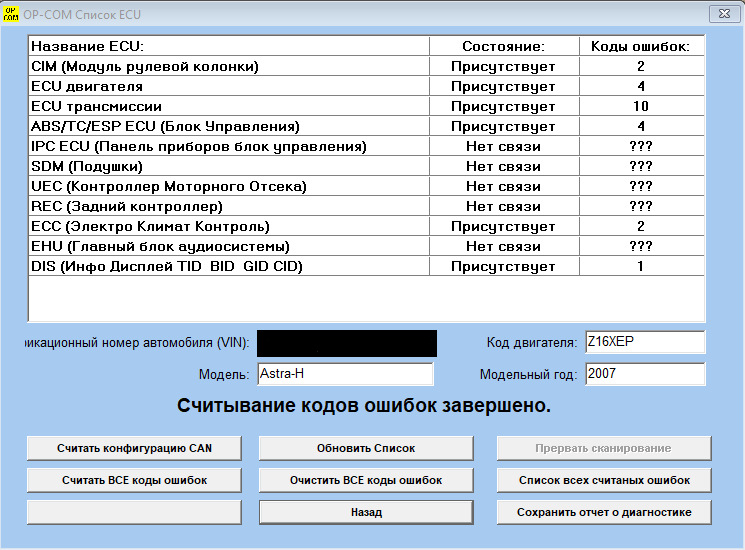The height and width of the screenshot is (550, 745).
Task: Select 'IPC ECU (Панель приборов блок управления)' row
Action: [x=366, y=146]
